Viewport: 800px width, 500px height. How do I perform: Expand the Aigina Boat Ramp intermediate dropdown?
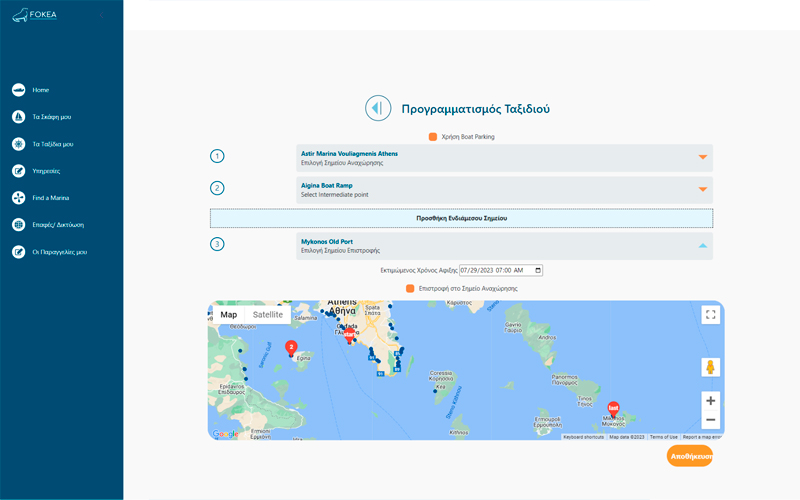(x=703, y=189)
